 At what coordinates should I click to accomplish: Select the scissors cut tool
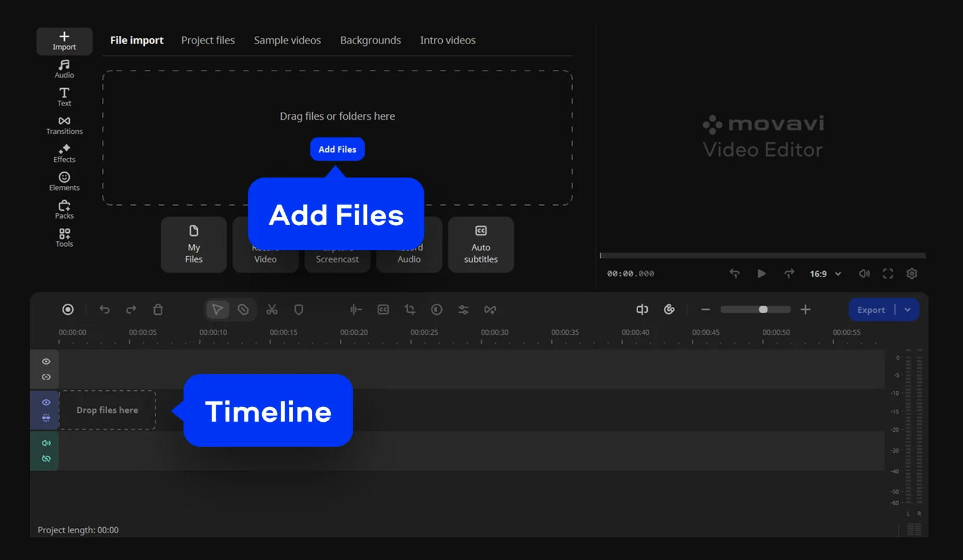coord(272,309)
